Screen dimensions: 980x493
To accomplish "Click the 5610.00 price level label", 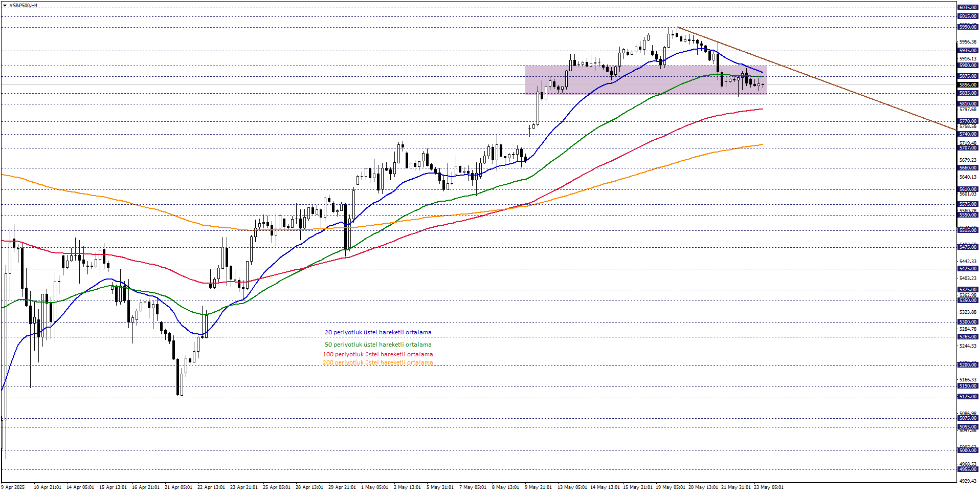I will tap(968, 189).
